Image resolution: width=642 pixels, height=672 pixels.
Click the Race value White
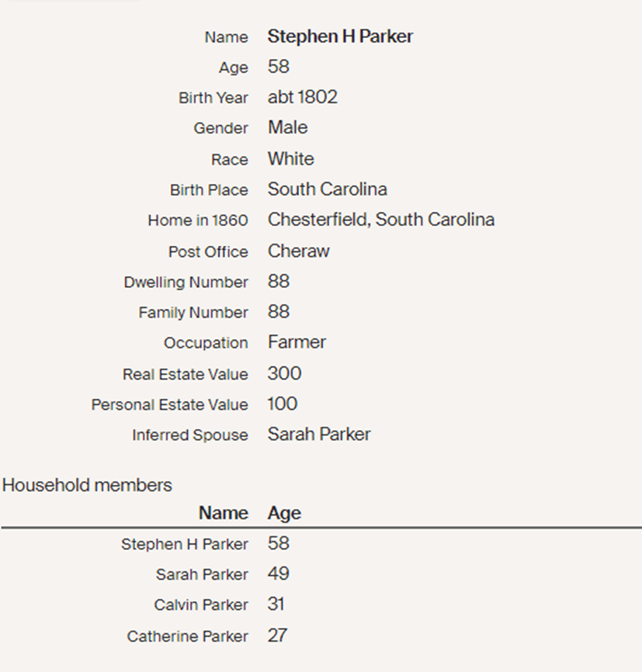tap(290, 159)
